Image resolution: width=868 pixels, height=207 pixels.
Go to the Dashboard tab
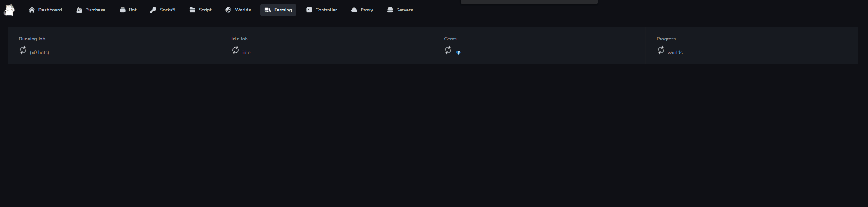[45, 10]
